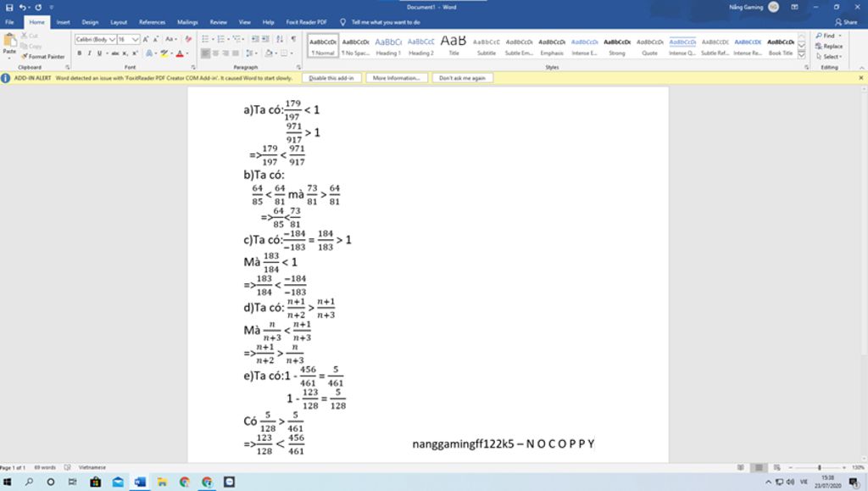Apply strikethrough formatting

[x=115, y=53]
